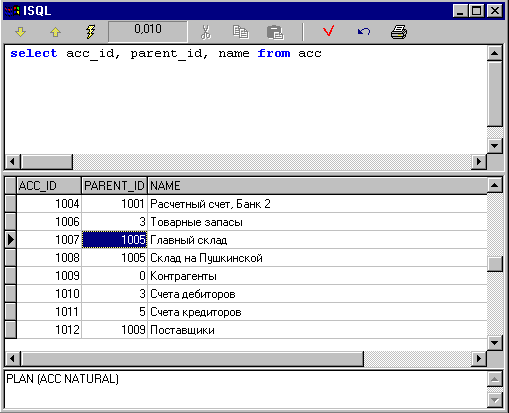Click the copy icon in toolbar
Screen dimensions: 509x413
tap(240, 32)
